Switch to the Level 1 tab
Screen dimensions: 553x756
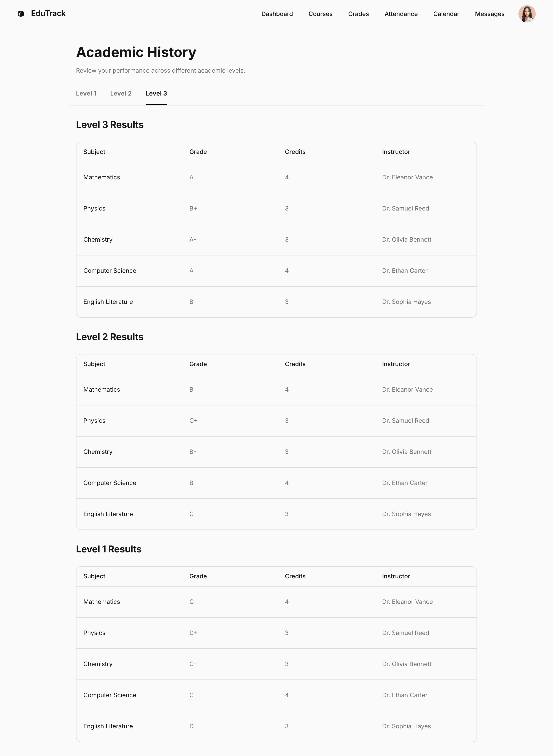pyautogui.click(x=86, y=93)
